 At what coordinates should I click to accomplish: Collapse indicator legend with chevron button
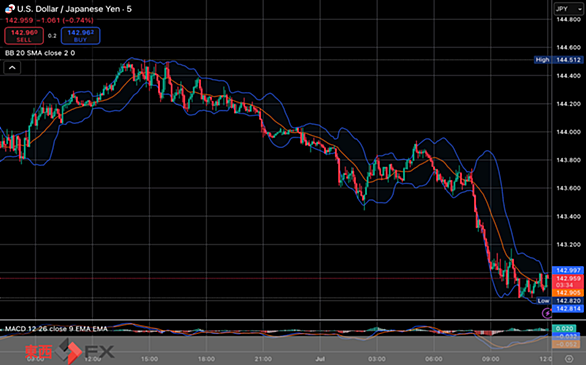[12, 68]
